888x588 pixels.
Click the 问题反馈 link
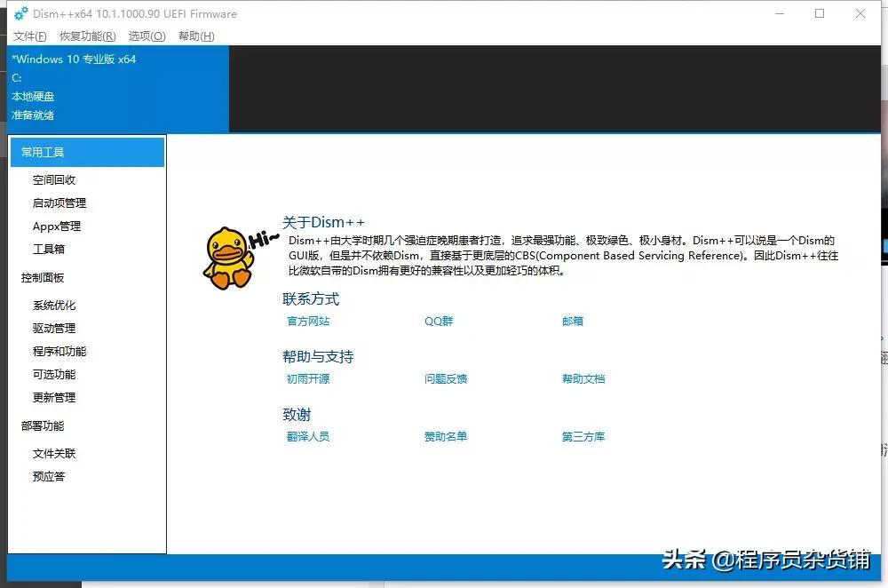pos(445,378)
